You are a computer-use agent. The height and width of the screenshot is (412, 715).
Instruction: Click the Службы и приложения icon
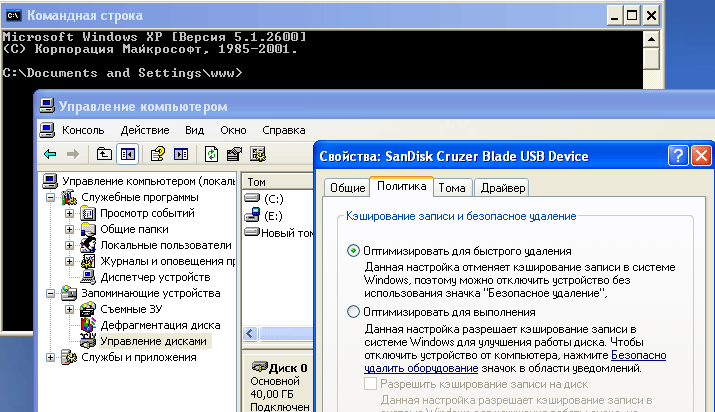coord(69,357)
